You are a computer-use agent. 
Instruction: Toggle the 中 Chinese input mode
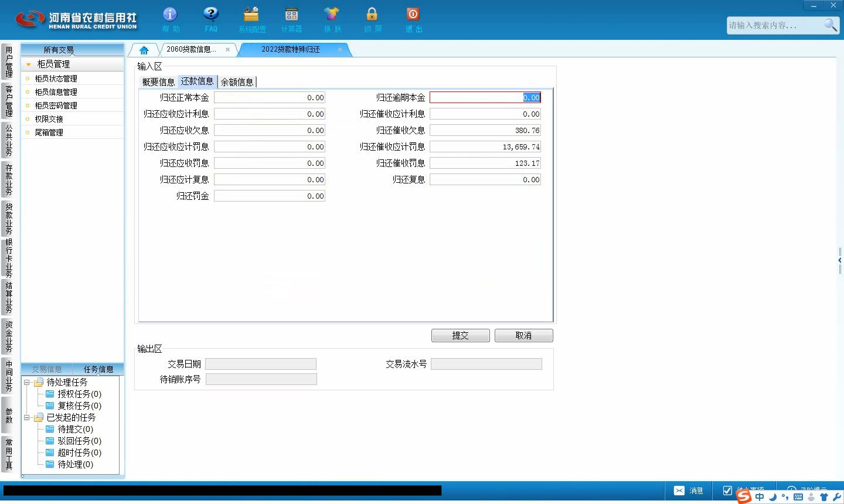point(760,497)
